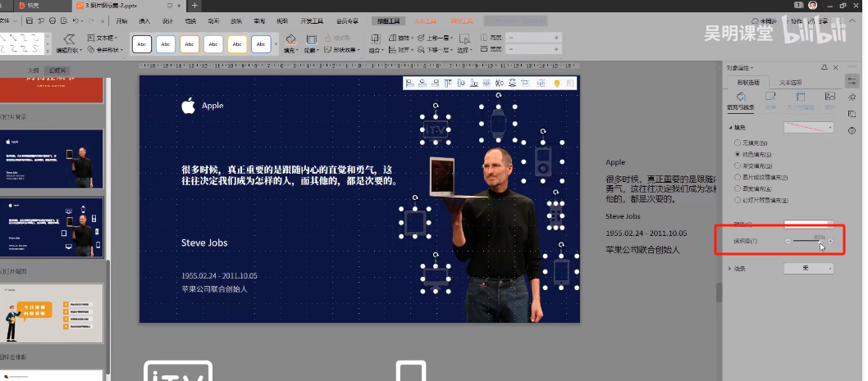
Task: Align selected objects to the right
Action: (435, 83)
